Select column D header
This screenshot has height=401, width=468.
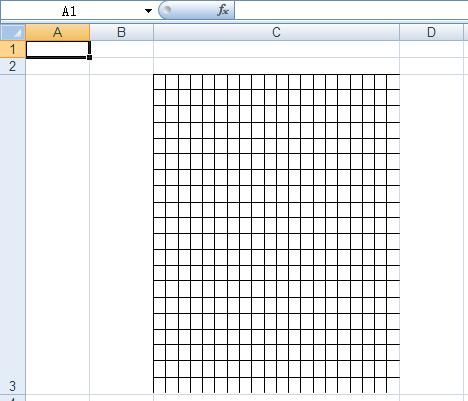431,32
